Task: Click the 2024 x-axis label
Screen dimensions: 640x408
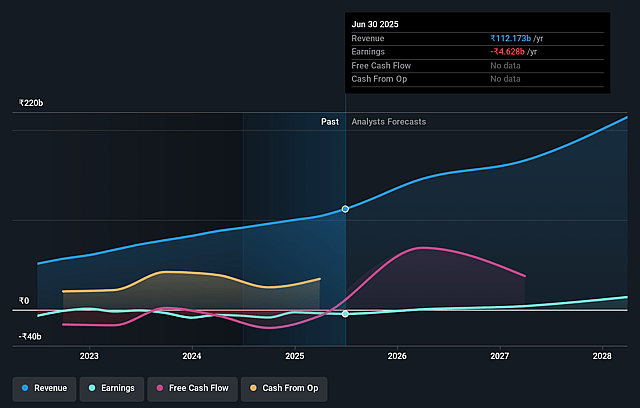Action: (x=192, y=356)
